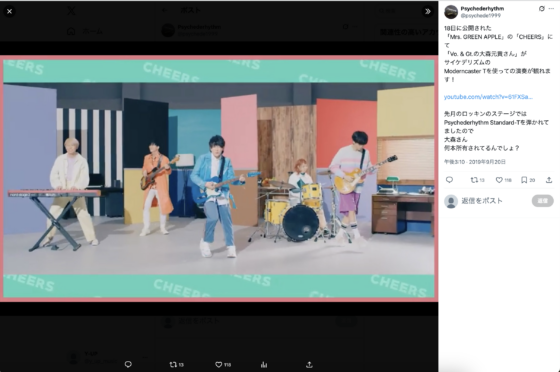Open the youtube.com/watch link in the post
560x372 pixels.
point(488,97)
